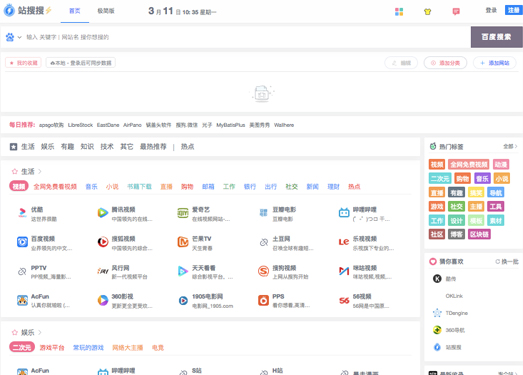Click the star icon beside 生活 heading
Screen dimensions: 523x375
click(15, 171)
